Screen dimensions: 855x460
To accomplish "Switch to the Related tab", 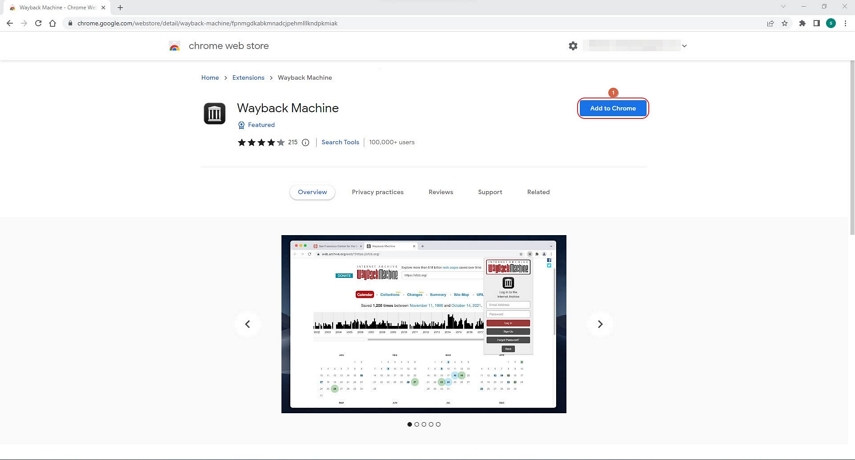I will pyautogui.click(x=538, y=192).
